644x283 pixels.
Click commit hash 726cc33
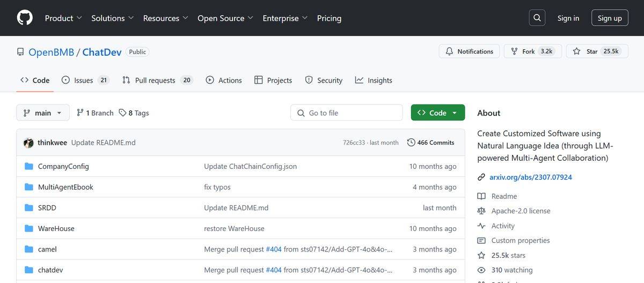tap(354, 143)
